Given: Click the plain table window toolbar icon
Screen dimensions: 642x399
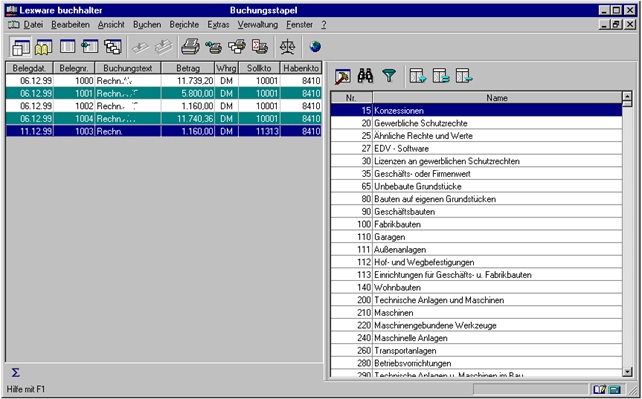Looking at the screenshot, I should [68, 47].
